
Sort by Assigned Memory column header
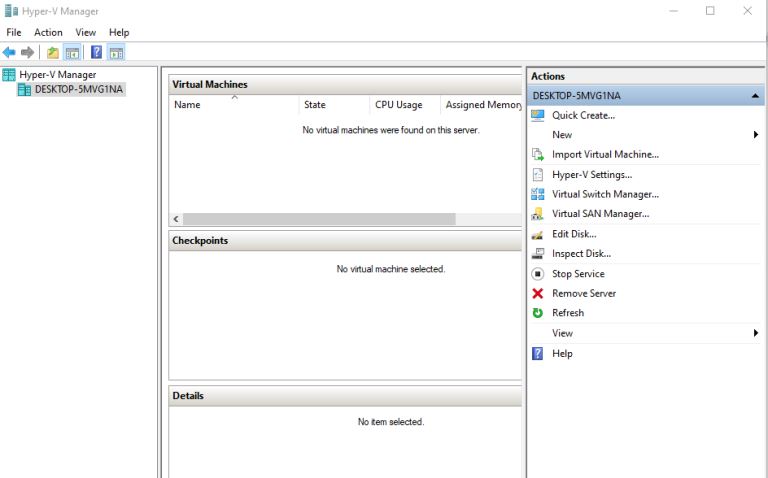tap(481, 105)
